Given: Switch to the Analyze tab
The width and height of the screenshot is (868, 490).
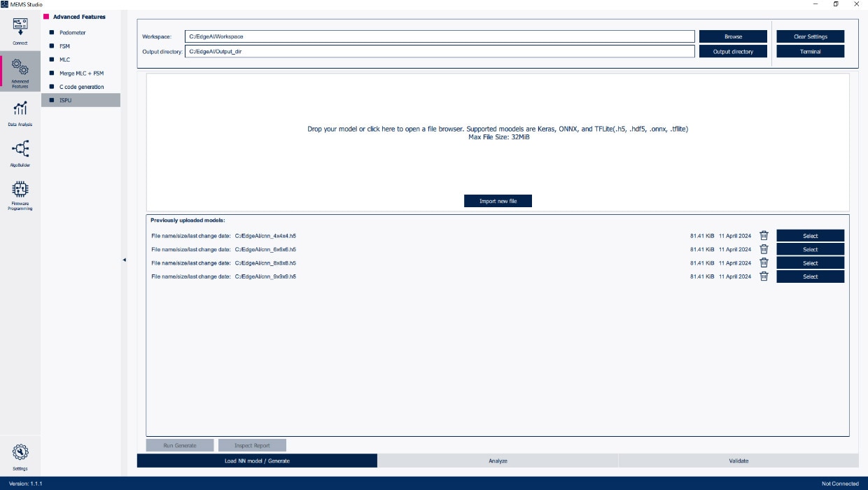Looking at the screenshot, I should (497, 461).
